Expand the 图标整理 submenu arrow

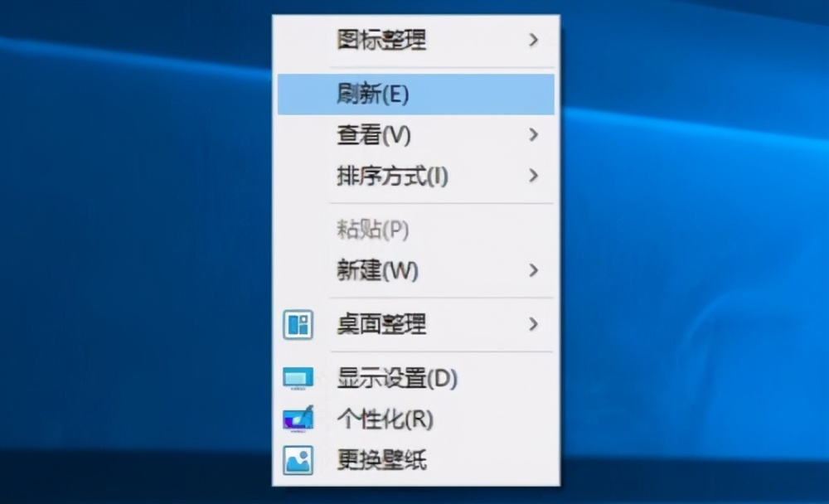tap(535, 39)
